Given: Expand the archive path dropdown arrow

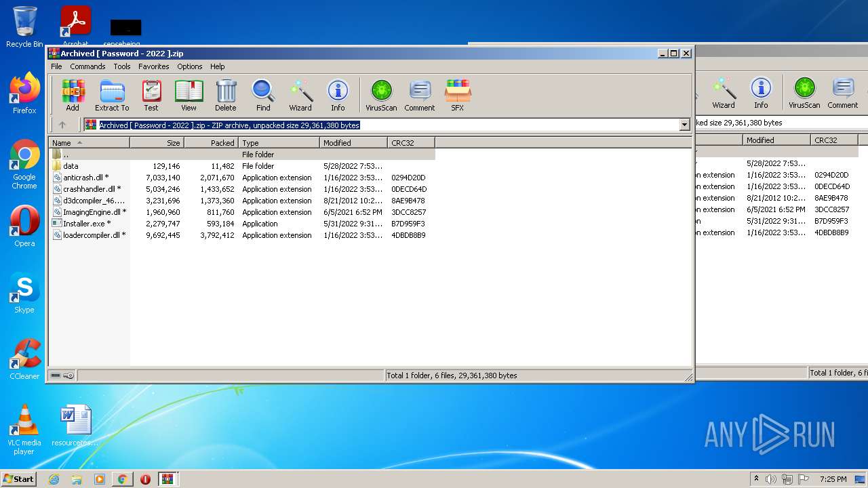Looking at the screenshot, I should (x=684, y=125).
